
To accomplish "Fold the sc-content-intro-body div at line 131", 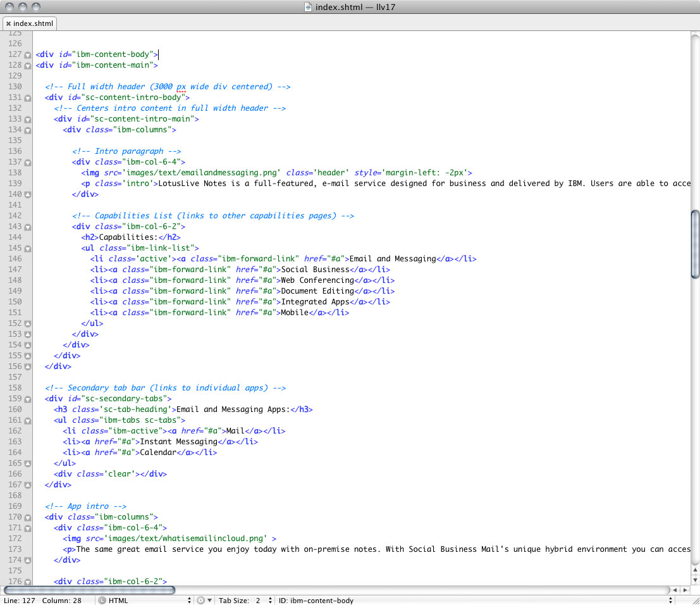I will [x=28, y=98].
